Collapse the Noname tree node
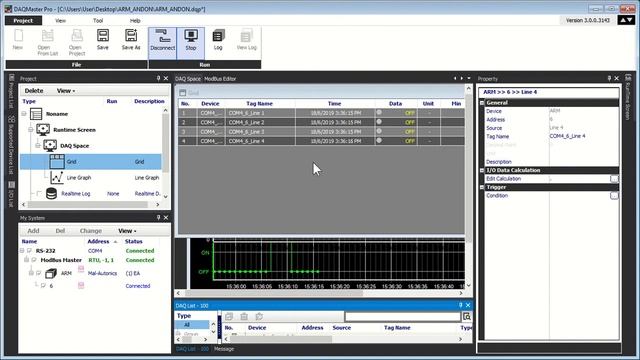Image resolution: width=640 pixels, height=360 pixels. (24, 114)
